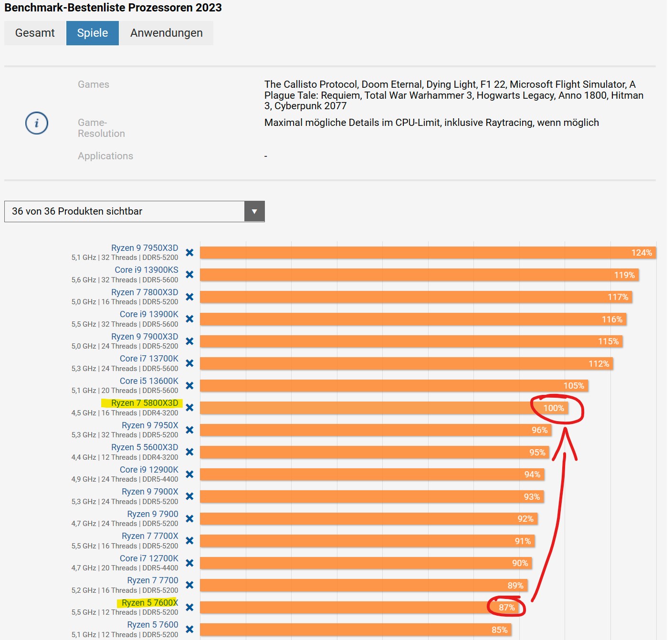Click the 117% bar of Ryzen 7 7800X3D
Image resolution: width=672 pixels, height=640 pixels.
tap(416, 297)
